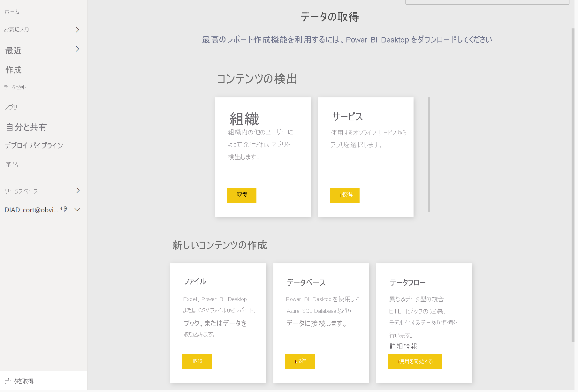Click 取得 on the 組織 card
Image resolution: width=578 pixels, height=392 pixels.
[x=241, y=195]
